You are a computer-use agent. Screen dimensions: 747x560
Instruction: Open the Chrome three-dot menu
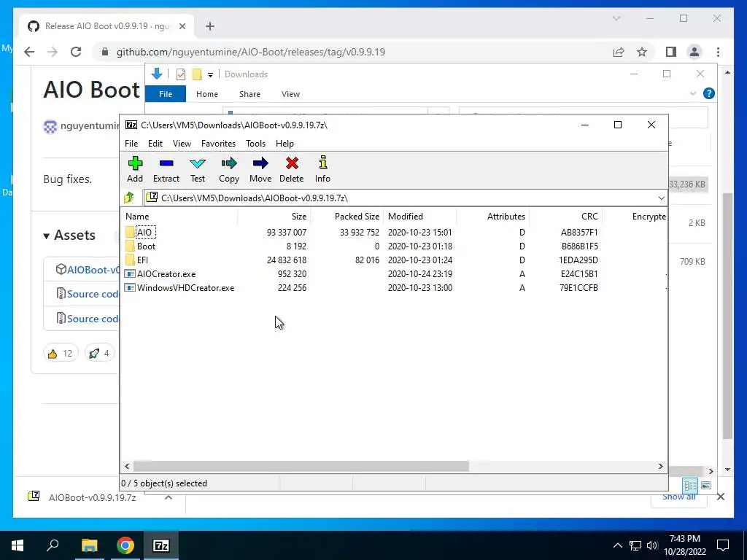click(718, 52)
